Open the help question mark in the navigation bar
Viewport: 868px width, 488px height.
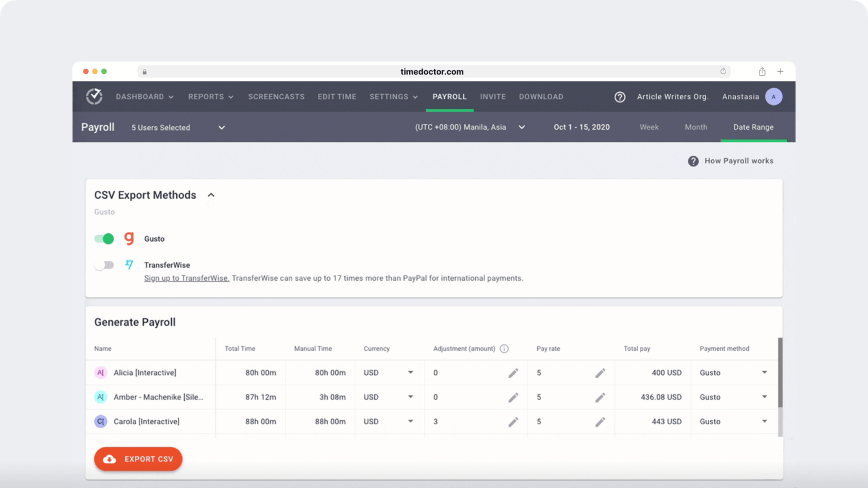tap(620, 97)
